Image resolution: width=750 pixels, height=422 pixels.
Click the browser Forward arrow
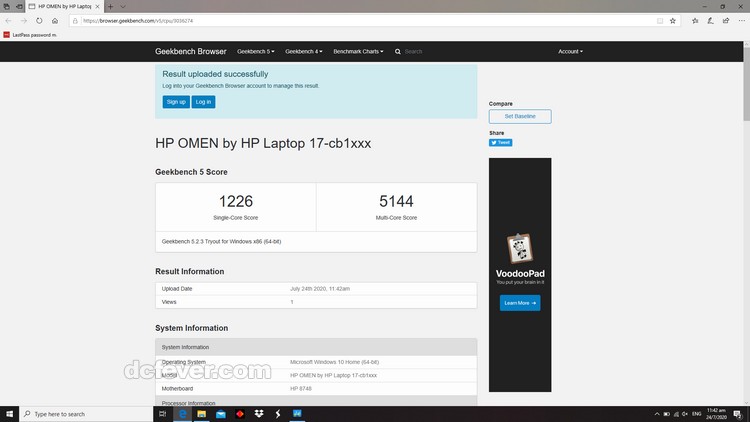[x=23, y=21]
